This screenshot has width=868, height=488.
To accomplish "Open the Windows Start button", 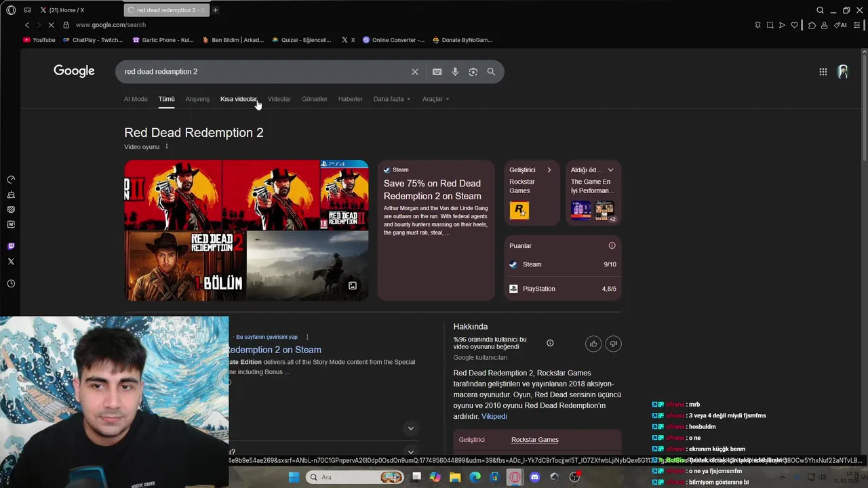I will tap(294, 477).
